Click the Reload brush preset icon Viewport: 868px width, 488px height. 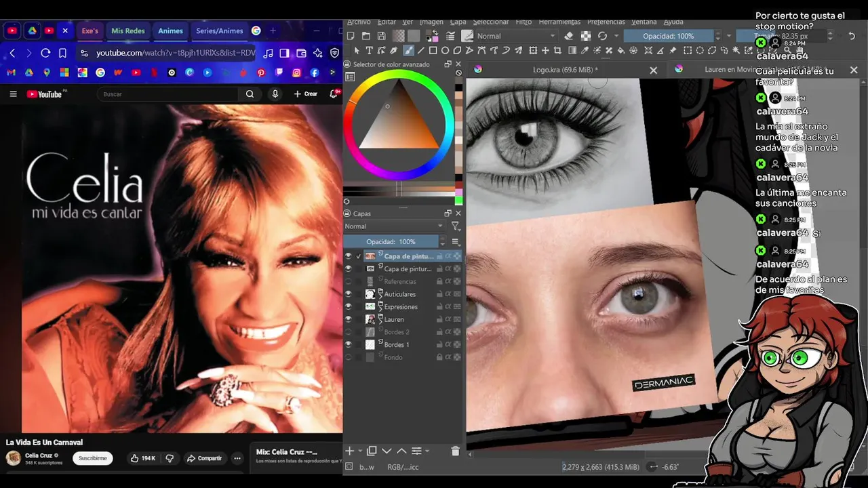click(602, 36)
